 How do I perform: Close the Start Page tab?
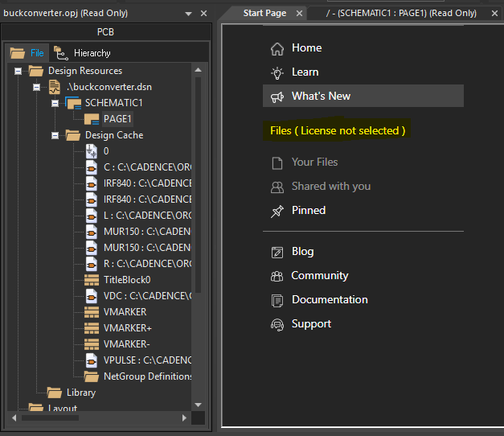pos(299,14)
